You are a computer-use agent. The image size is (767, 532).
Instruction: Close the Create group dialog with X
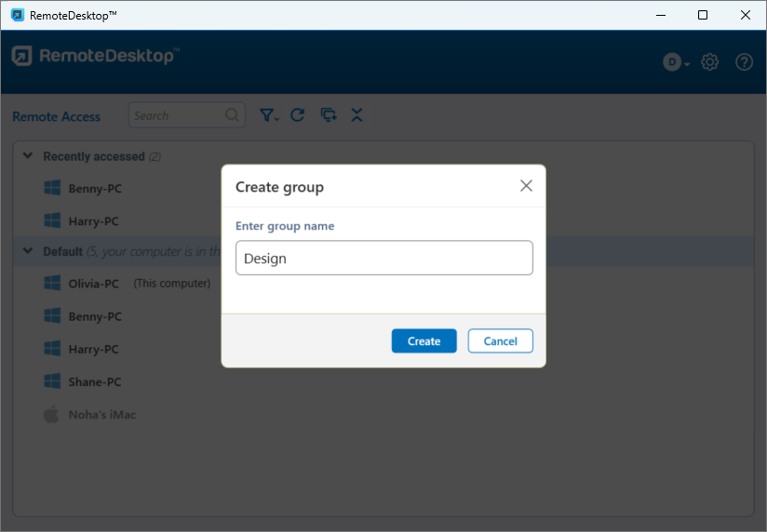(526, 186)
